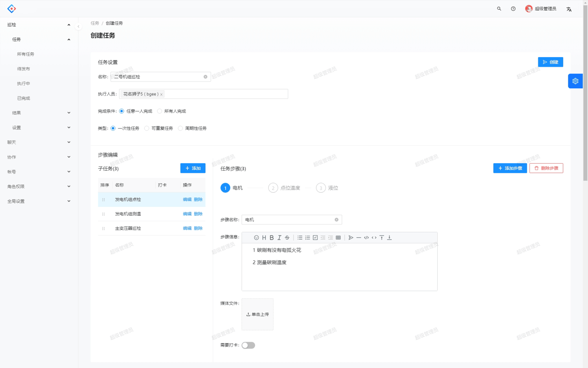Viewport: 588px width, 368px height.
Task: Click 删除步骤 to remove the step
Action: click(546, 168)
